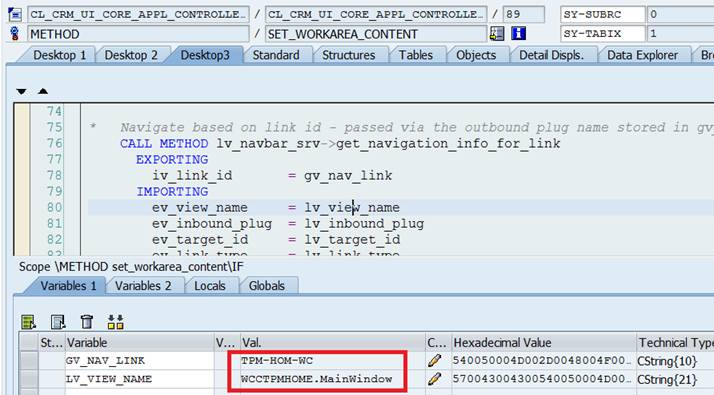
Task: Click the TPM-HOM-WC value cell
Action: point(332,360)
